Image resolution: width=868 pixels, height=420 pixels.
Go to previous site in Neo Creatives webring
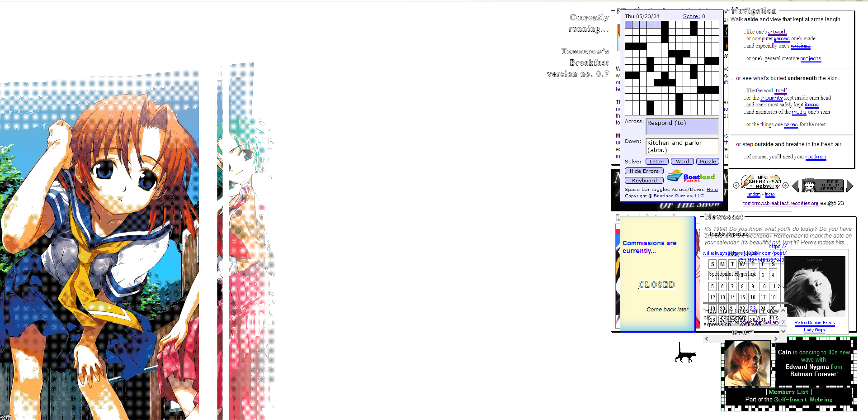(x=736, y=185)
